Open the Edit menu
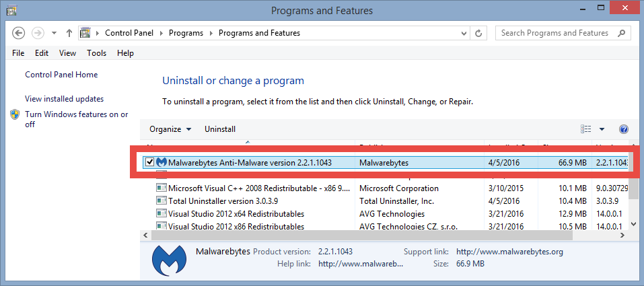This screenshot has width=644, height=286. click(42, 53)
